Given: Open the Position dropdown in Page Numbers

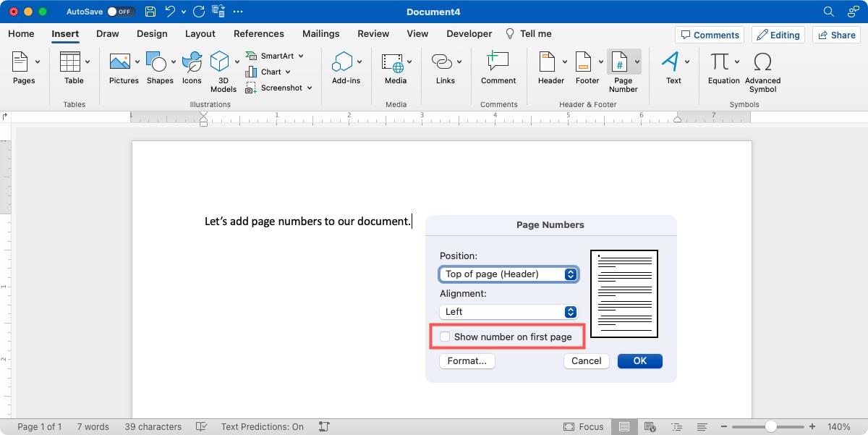Looking at the screenshot, I should [509, 274].
